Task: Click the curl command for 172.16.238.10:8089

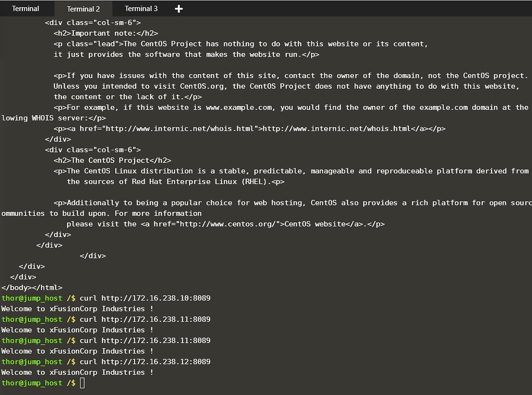Action: (x=145, y=298)
